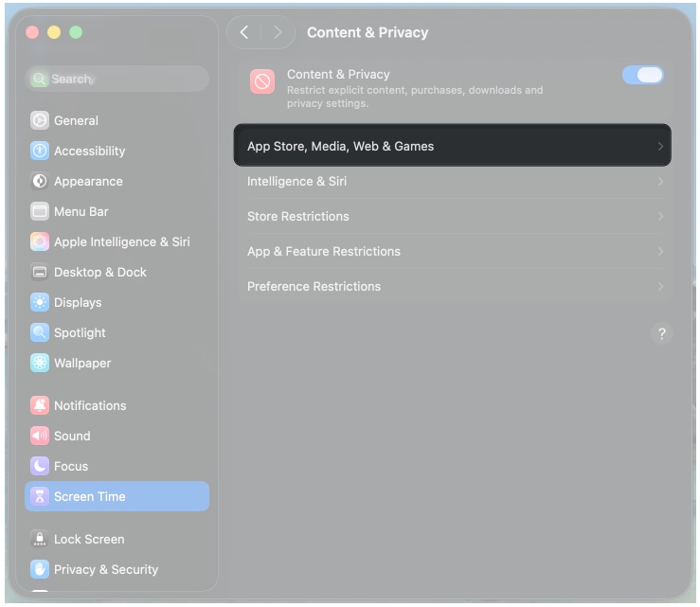Click the Accessibility icon in sidebar
The width and height of the screenshot is (700, 607).
39,151
